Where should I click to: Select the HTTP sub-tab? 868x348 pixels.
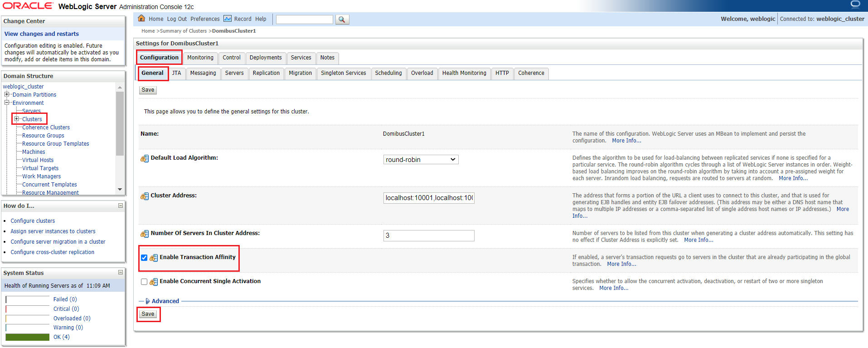[x=502, y=73]
